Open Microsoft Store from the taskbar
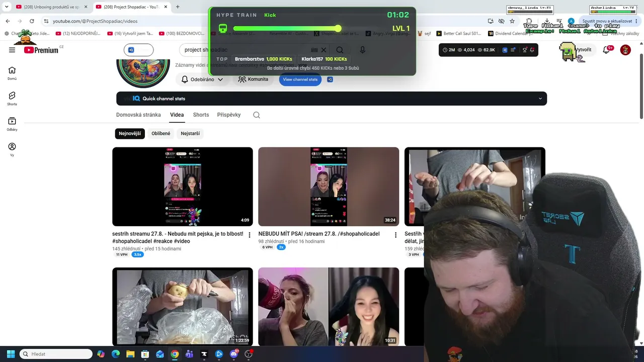The width and height of the screenshot is (644, 362). coord(145,354)
